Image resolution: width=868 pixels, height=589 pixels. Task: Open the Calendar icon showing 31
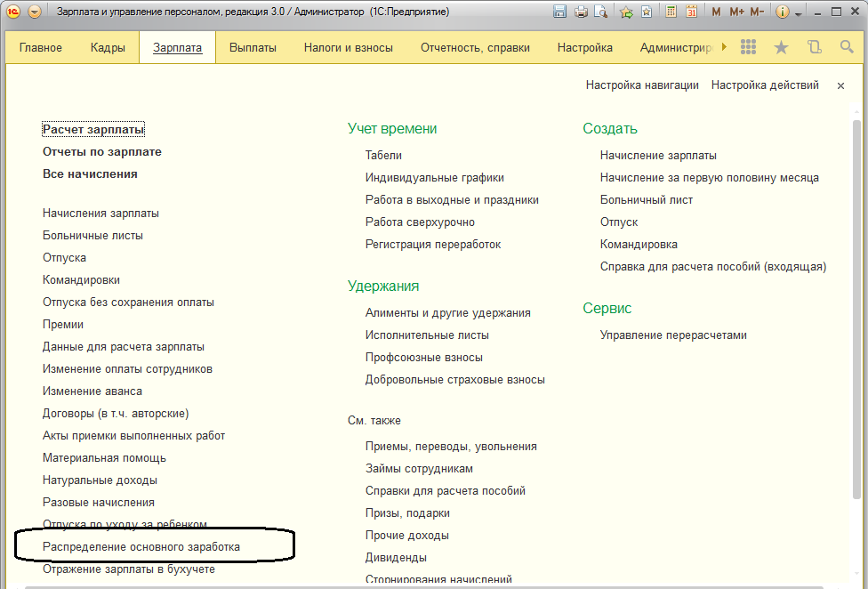coord(691,12)
